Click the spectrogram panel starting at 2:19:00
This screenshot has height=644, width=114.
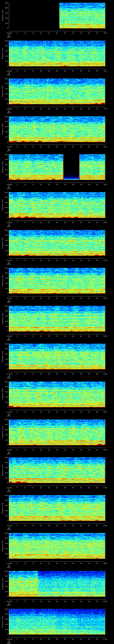57,584
